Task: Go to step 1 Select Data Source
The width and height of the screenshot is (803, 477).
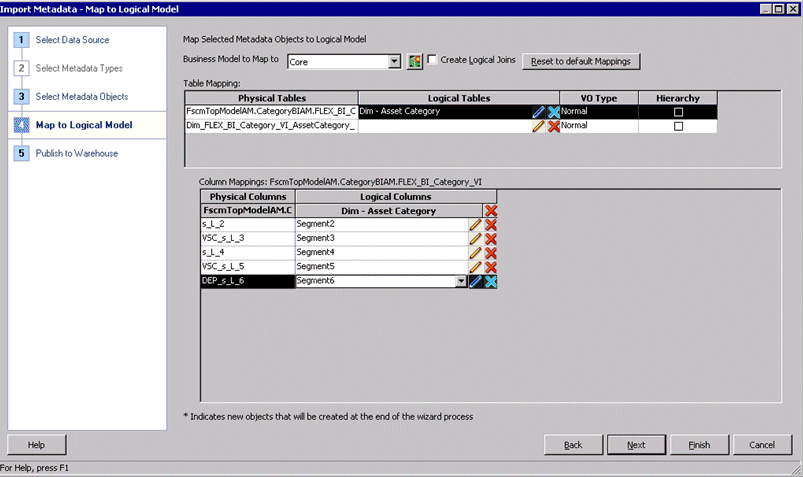Action: 72,40
